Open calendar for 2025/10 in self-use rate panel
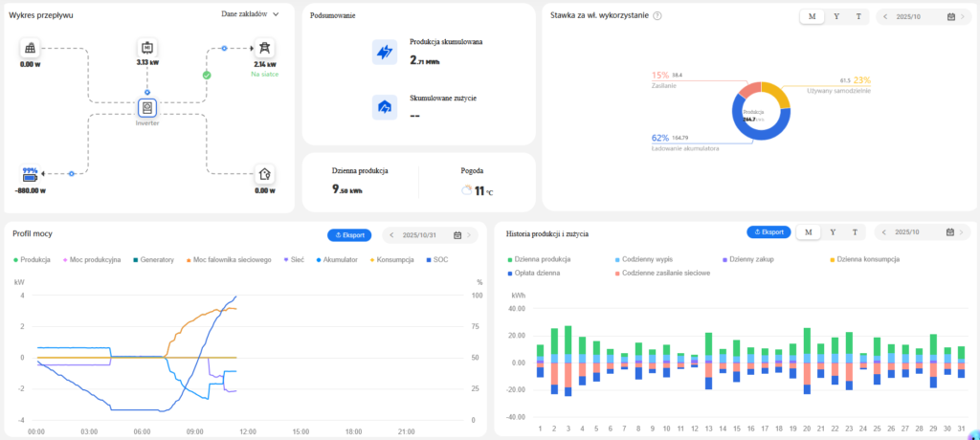The image size is (980, 440). coord(950,16)
